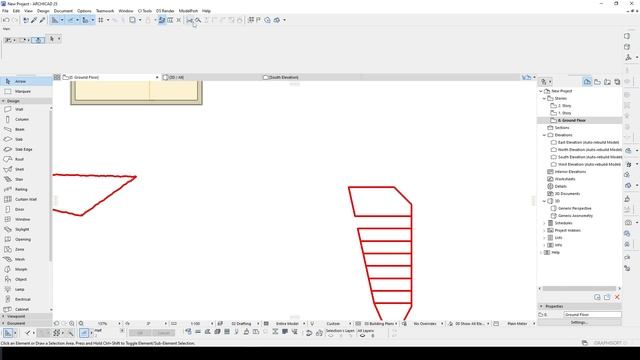Image resolution: width=640 pixels, height=360 pixels.
Task: Open the Edit menu
Action: 16,11
